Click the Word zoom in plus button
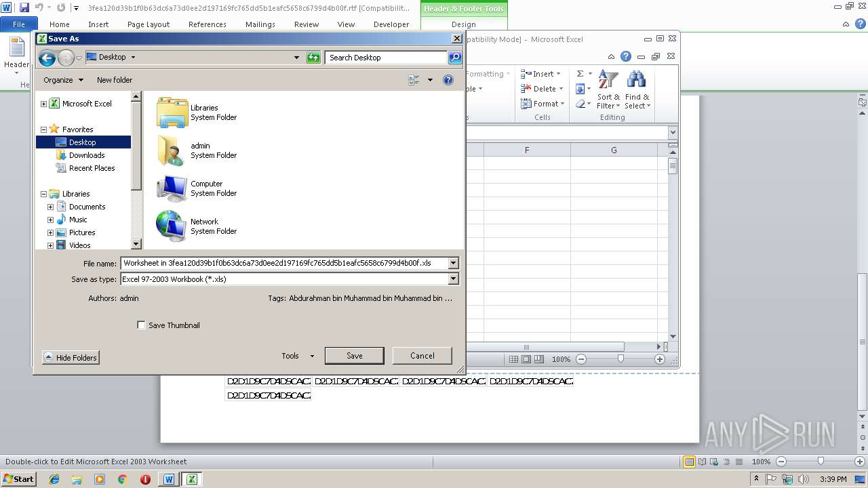868x488 pixels. pos(859,462)
